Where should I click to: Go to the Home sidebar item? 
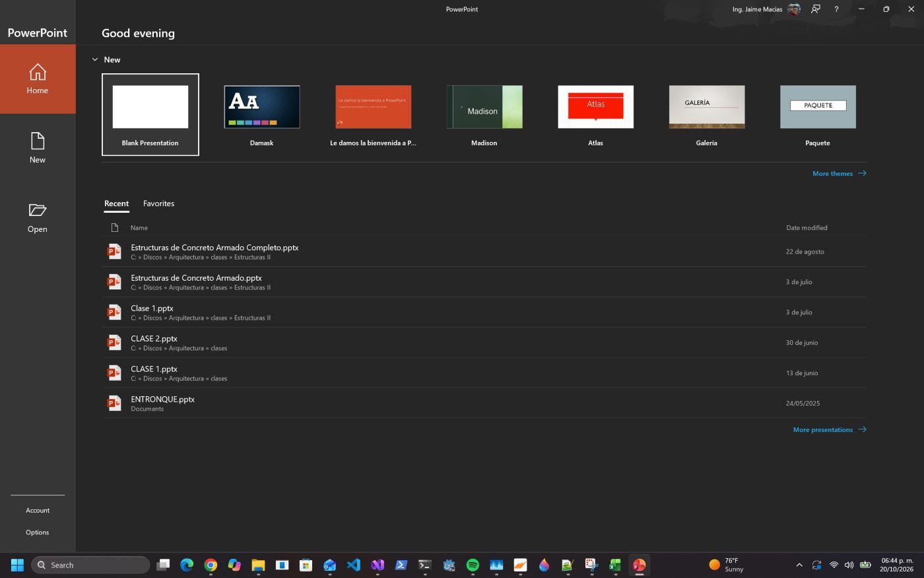coord(38,79)
